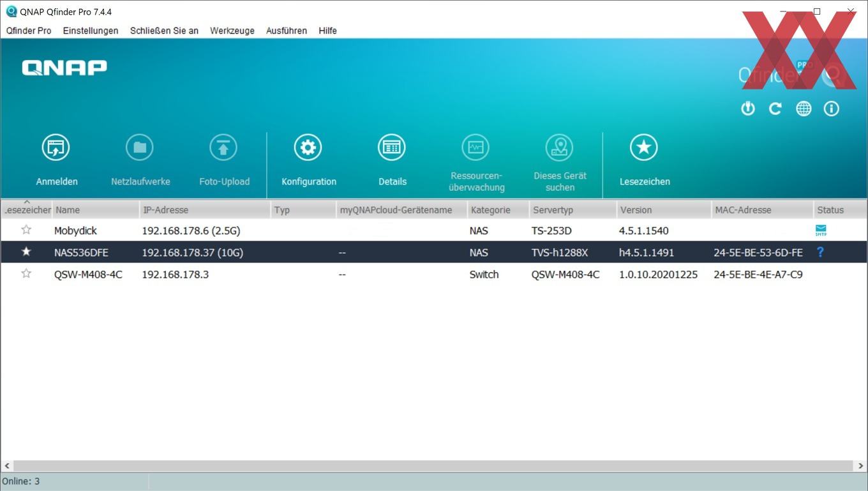Screen dimensions: 868x491
Task: Click IP address 192.168.178.6 (2.5G)
Action: pos(191,230)
